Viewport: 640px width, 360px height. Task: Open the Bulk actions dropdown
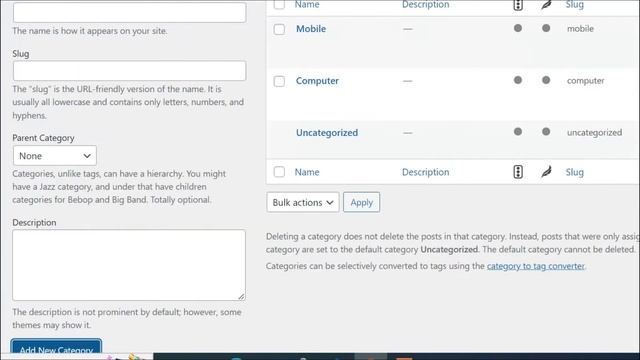tap(303, 202)
